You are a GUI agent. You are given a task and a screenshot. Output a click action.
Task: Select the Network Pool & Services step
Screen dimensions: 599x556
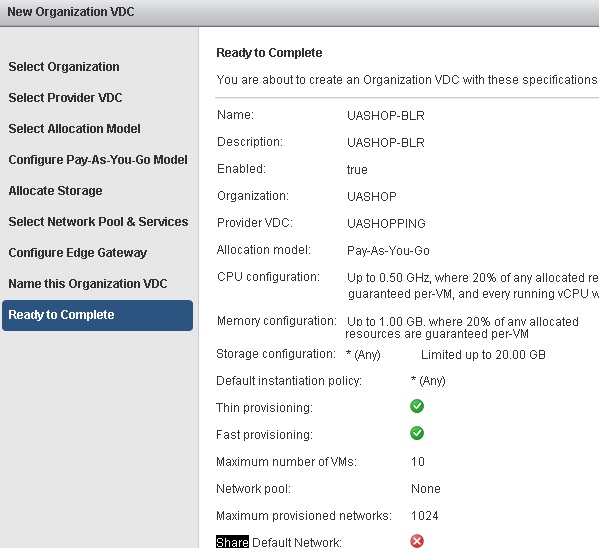[x=98, y=222]
